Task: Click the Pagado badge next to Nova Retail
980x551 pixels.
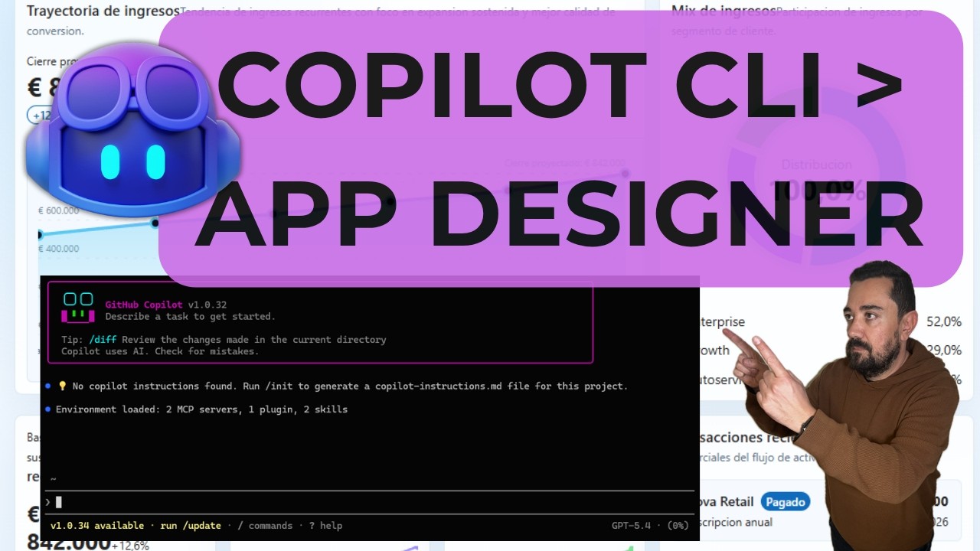Action: pos(786,503)
